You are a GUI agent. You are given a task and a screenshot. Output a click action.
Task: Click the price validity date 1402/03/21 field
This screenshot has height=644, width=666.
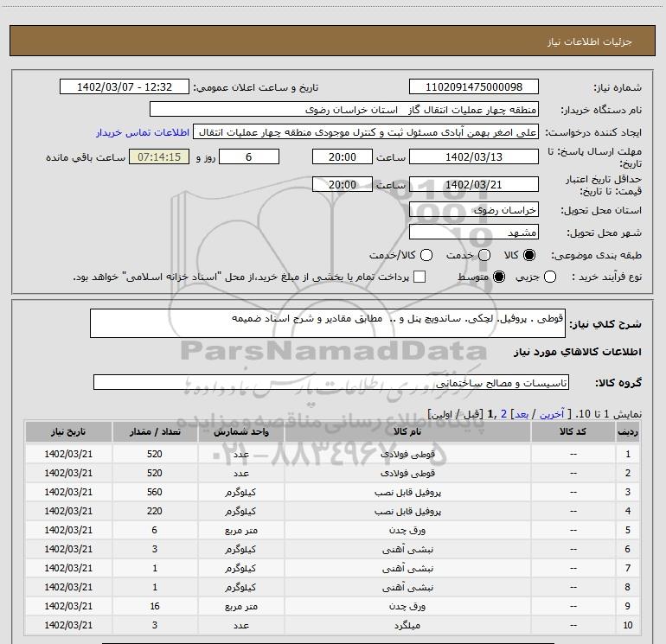473,184
